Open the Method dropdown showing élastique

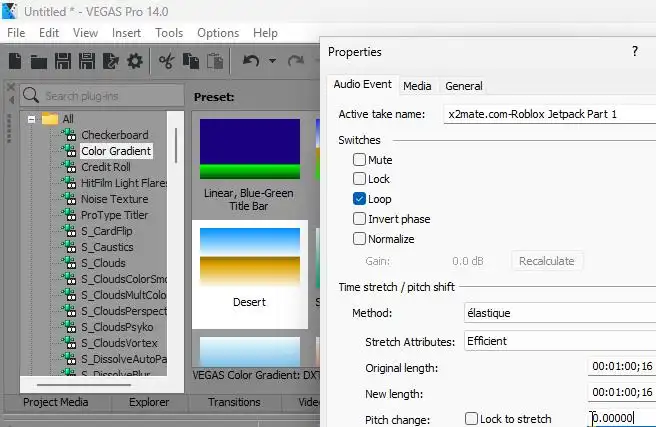click(560, 313)
